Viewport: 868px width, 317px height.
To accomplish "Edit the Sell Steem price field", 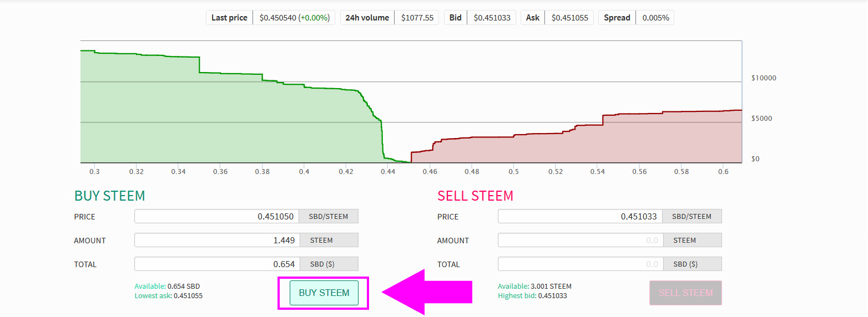I will 581,216.
